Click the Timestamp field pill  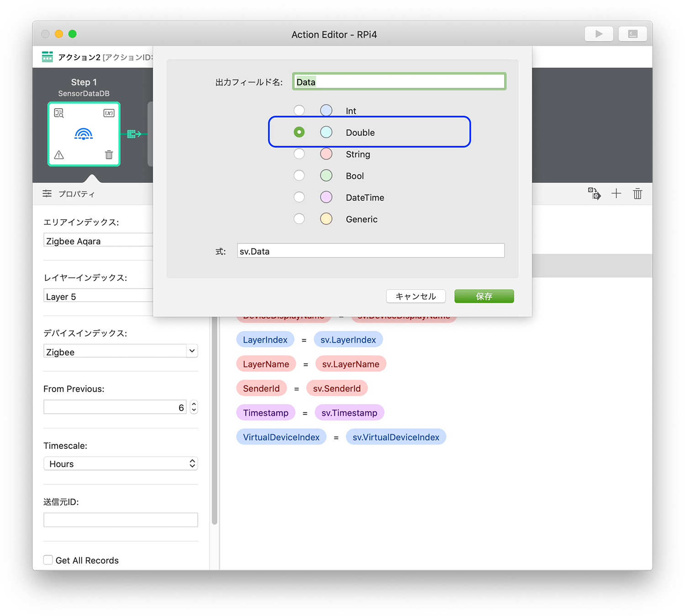coord(265,413)
